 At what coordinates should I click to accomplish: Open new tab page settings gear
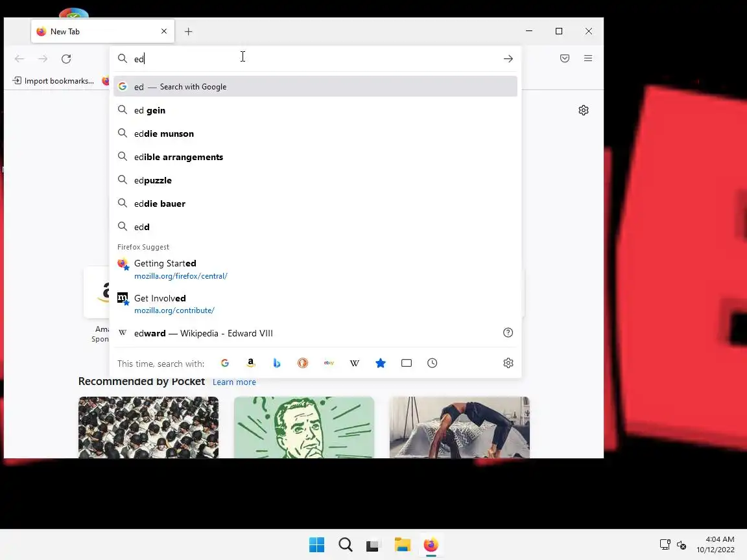(x=584, y=110)
